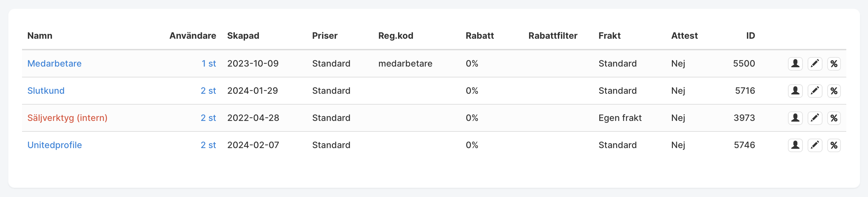Edit Slutkund with the pencil icon
This screenshot has width=868, height=197.
(x=815, y=91)
